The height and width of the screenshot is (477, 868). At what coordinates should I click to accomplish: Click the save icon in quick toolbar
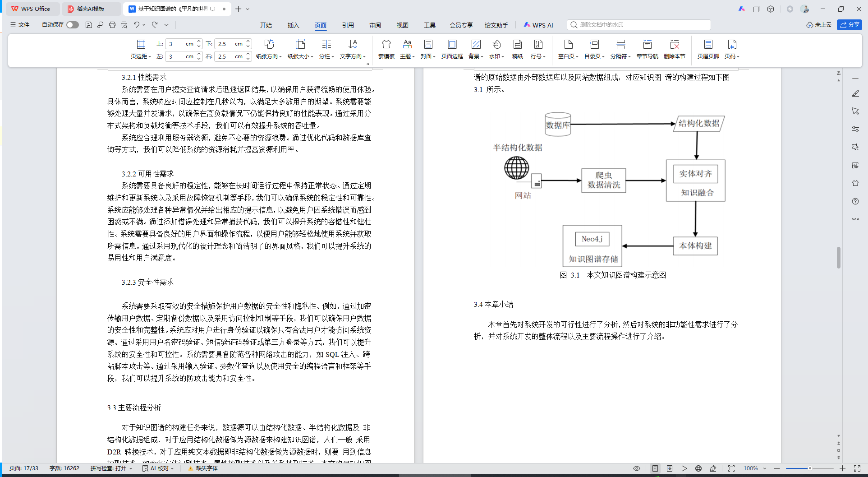click(x=89, y=25)
